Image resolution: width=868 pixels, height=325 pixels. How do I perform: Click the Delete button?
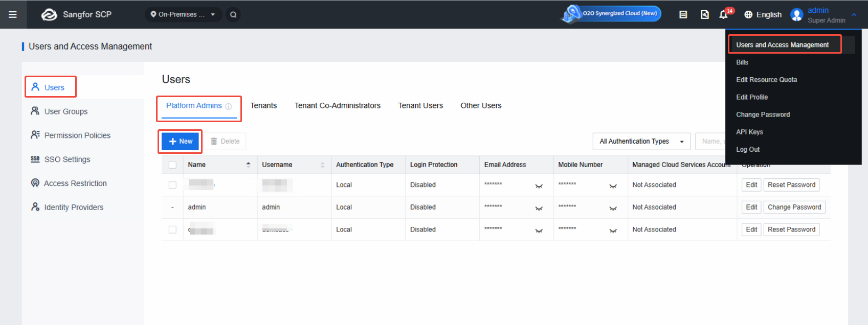[225, 142]
